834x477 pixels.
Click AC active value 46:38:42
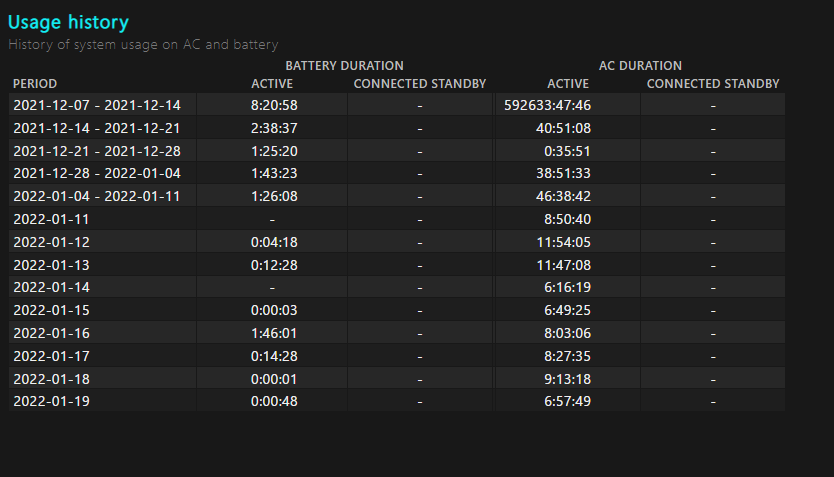pos(563,196)
